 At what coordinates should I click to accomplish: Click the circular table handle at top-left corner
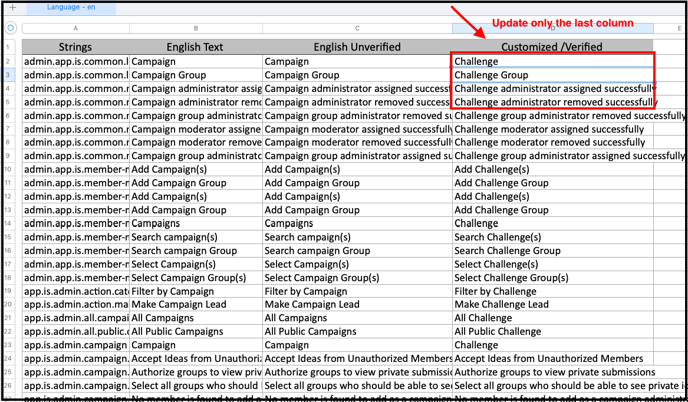[11, 28]
